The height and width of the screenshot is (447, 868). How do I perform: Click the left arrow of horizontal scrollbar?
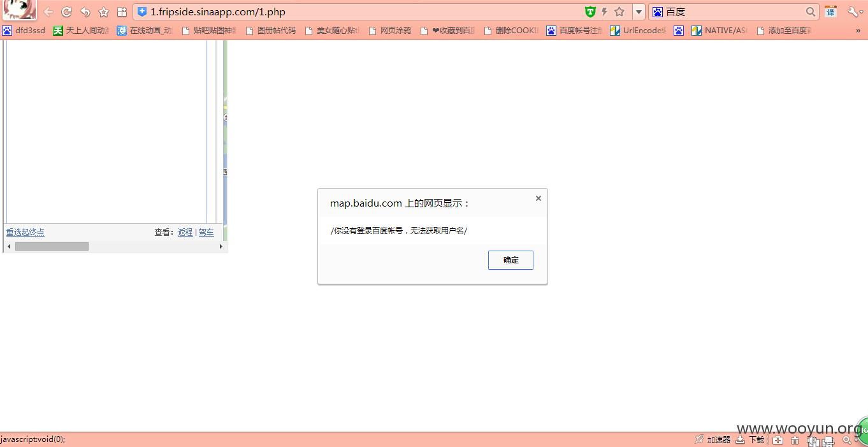9,246
